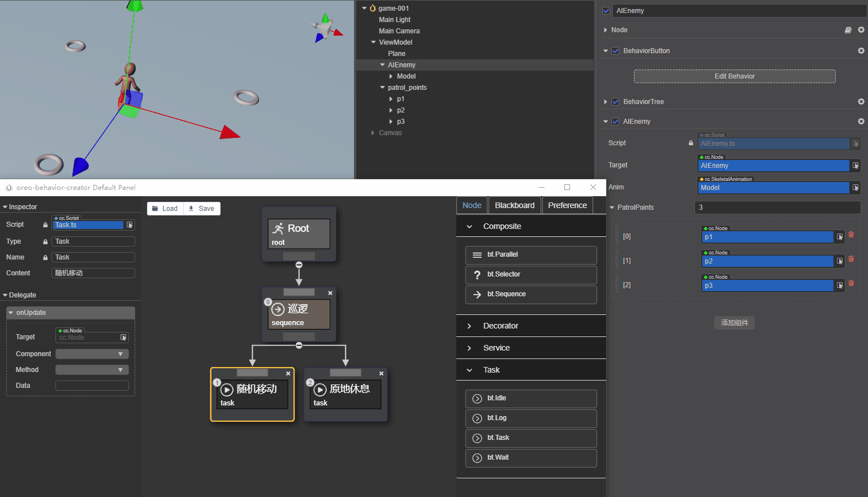Open the Component dropdown in onUpdate

point(92,354)
